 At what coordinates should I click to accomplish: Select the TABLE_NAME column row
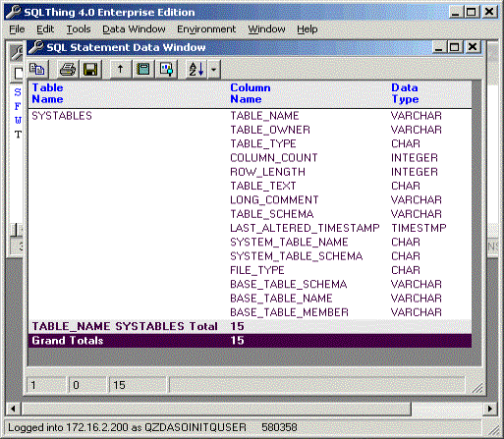tap(250, 116)
